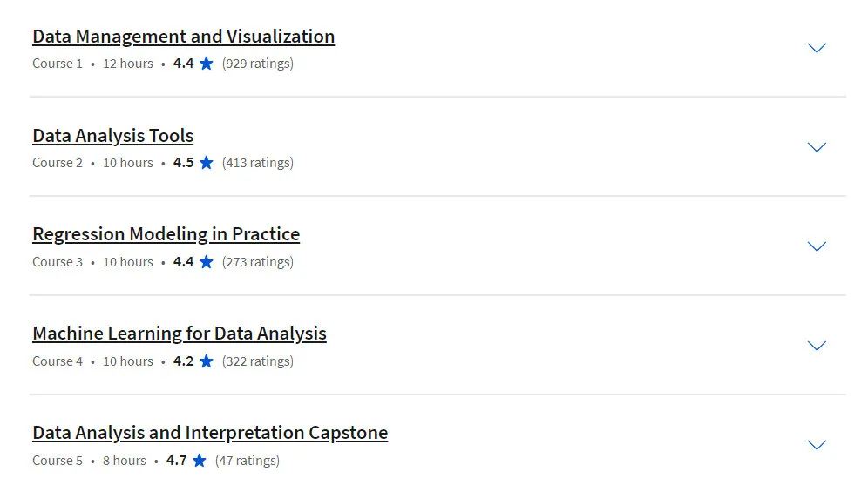The height and width of the screenshot is (492, 868).
Task: Click the star icon beside the 4.7 rating
Action: [x=200, y=460]
